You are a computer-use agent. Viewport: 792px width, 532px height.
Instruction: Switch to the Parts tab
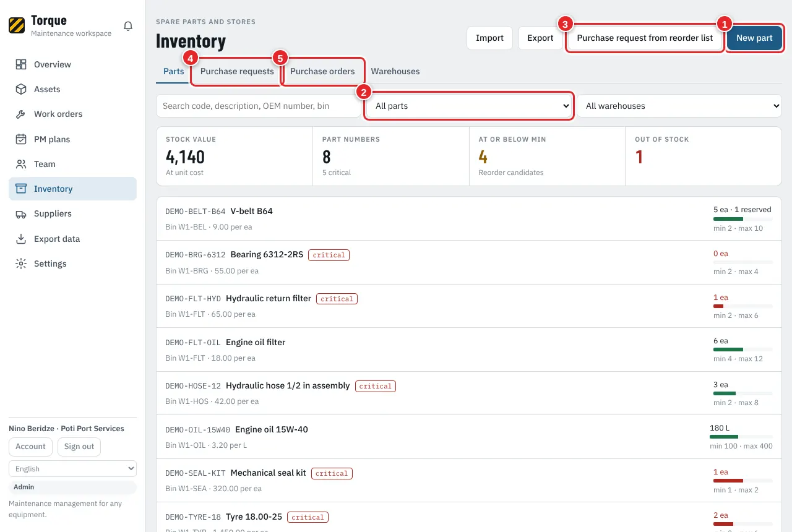click(174, 71)
